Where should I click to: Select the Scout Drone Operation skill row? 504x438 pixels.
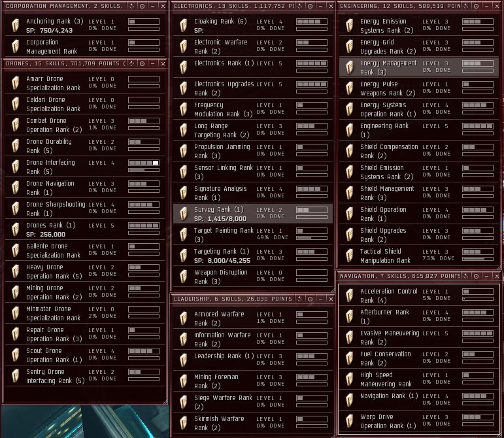pos(85,355)
